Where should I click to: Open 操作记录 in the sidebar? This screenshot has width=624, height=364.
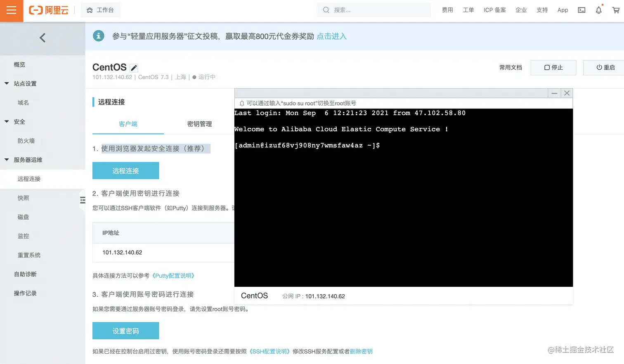[25, 293]
